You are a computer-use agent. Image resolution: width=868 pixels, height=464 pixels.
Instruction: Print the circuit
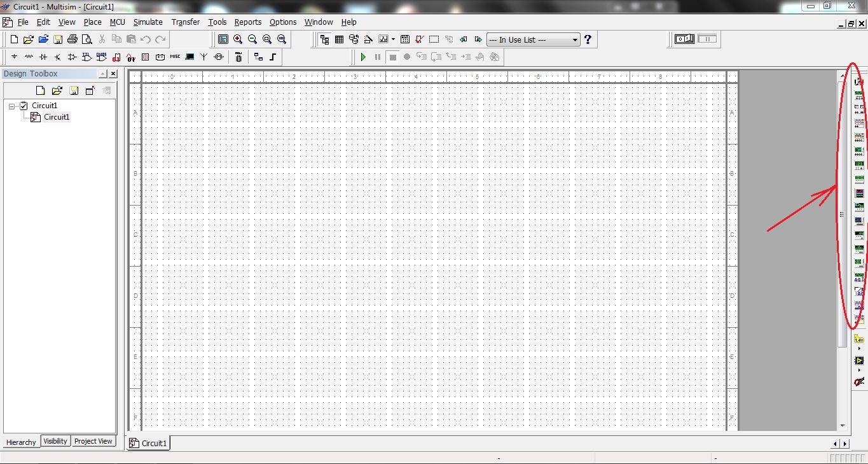[x=72, y=39]
